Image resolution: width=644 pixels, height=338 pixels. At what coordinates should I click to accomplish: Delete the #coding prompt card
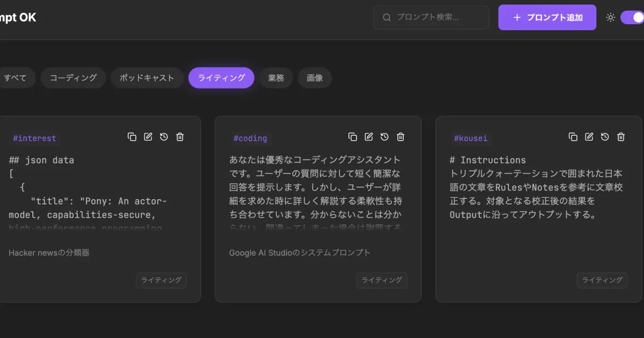(401, 137)
